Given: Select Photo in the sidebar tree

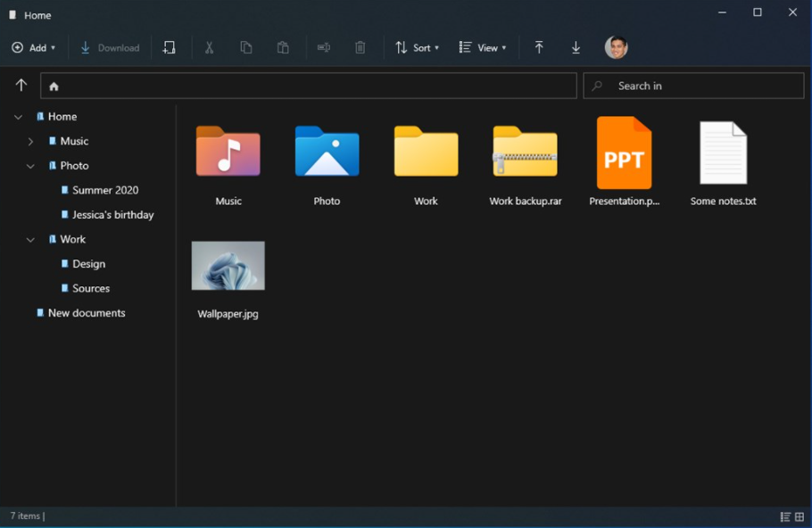Looking at the screenshot, I should point(74,166).
